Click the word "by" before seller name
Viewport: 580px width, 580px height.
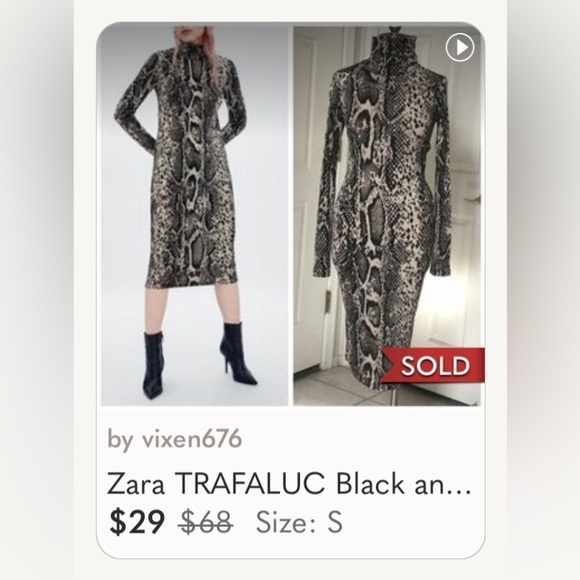(119, 441)
